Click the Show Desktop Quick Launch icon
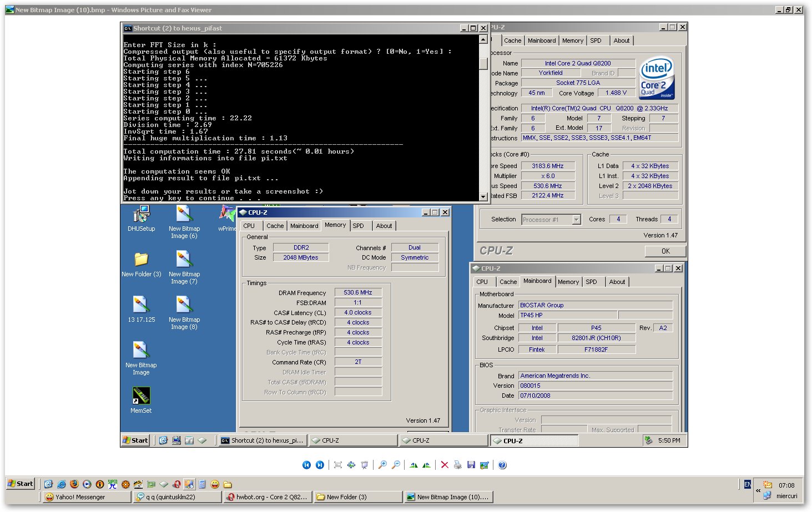Viewport: 812px width, 512px height. point(49,484)
